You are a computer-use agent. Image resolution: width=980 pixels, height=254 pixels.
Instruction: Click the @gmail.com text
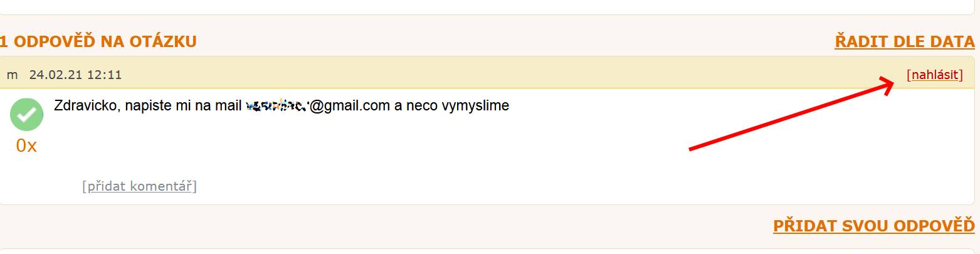[350, 105]
